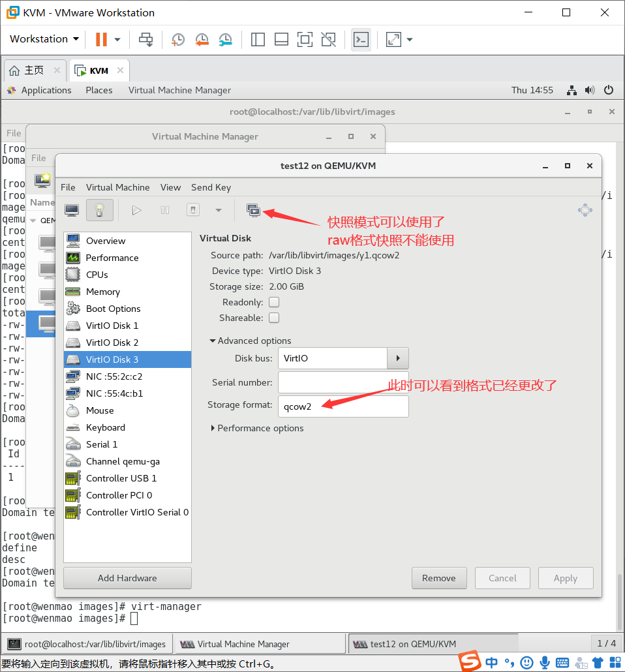
Task: Pause the virtual machine
Action: coord(165,211)
